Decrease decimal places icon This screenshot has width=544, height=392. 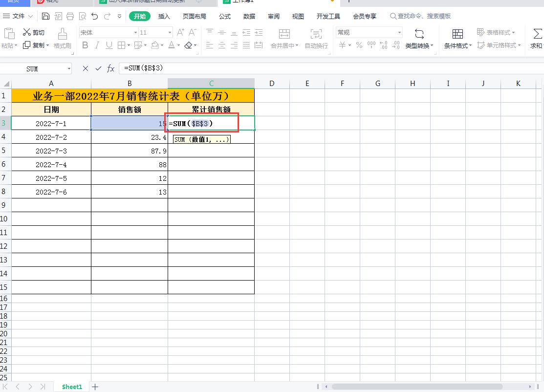pyautogui.click(x=396, y=45)
